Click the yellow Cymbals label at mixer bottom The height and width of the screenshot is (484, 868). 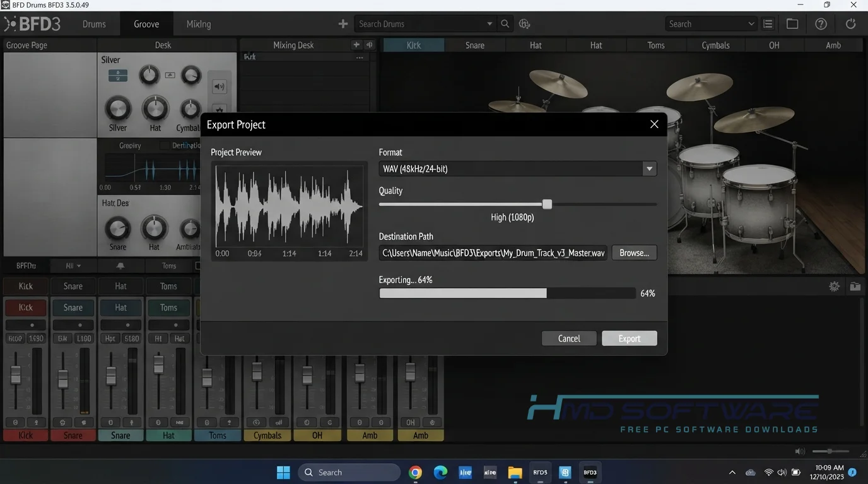pyautogui.click(x=267, y=435)
